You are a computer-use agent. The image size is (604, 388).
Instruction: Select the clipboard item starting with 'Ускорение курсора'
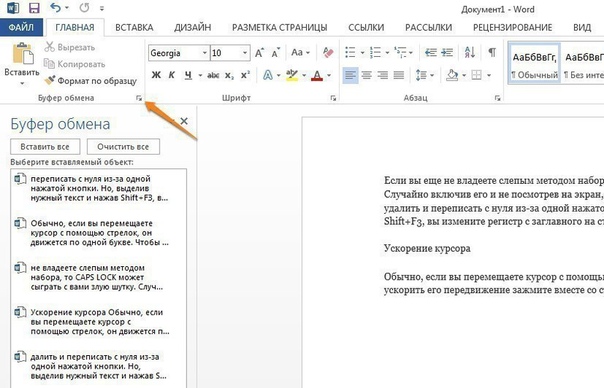pos(99,322)
